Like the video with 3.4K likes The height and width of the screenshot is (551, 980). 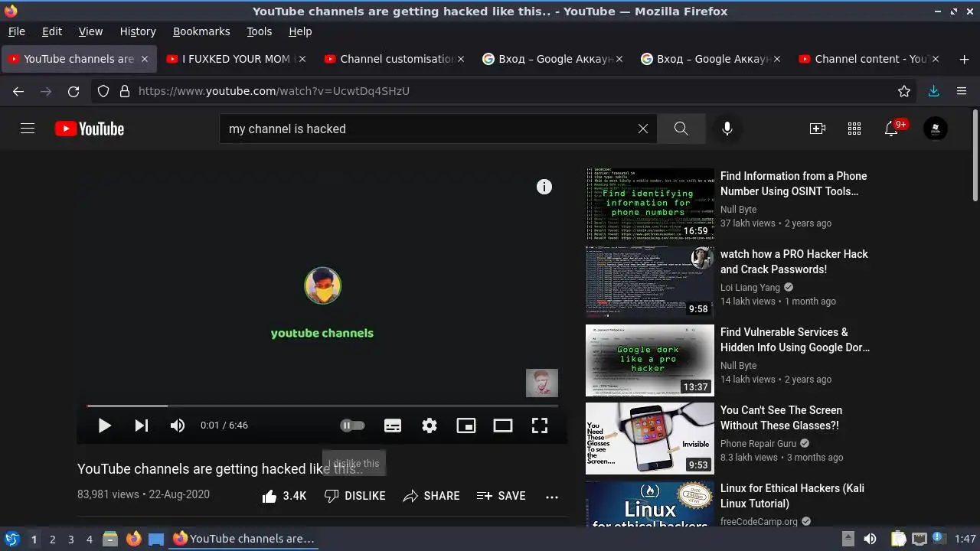(x=284, y=496)
